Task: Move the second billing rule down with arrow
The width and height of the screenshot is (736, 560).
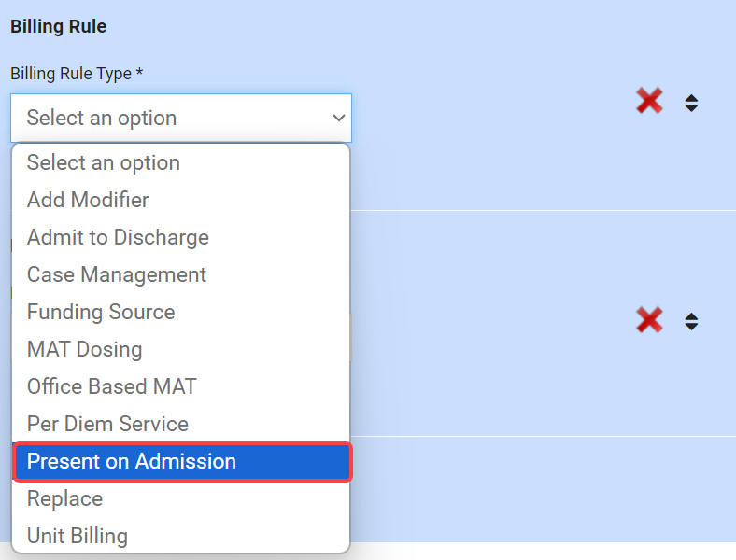Action: point(691,328)
